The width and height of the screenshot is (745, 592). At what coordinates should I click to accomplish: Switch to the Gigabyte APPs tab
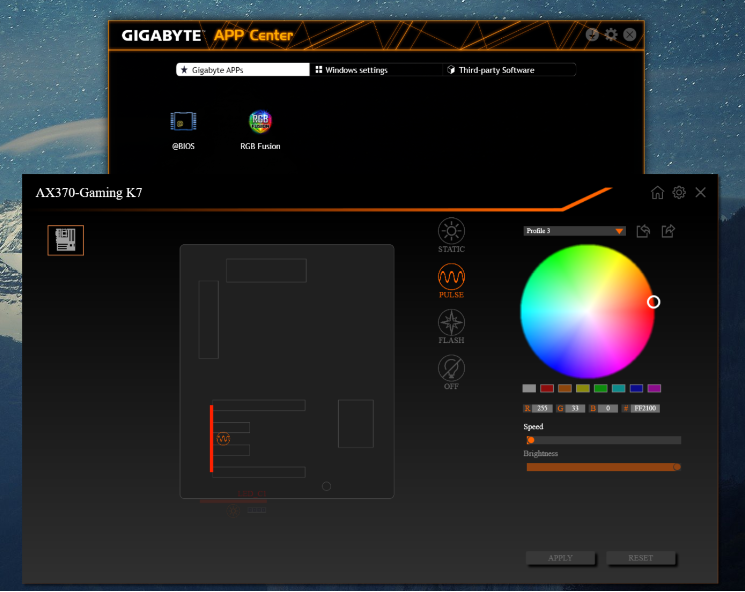point(243,70)
